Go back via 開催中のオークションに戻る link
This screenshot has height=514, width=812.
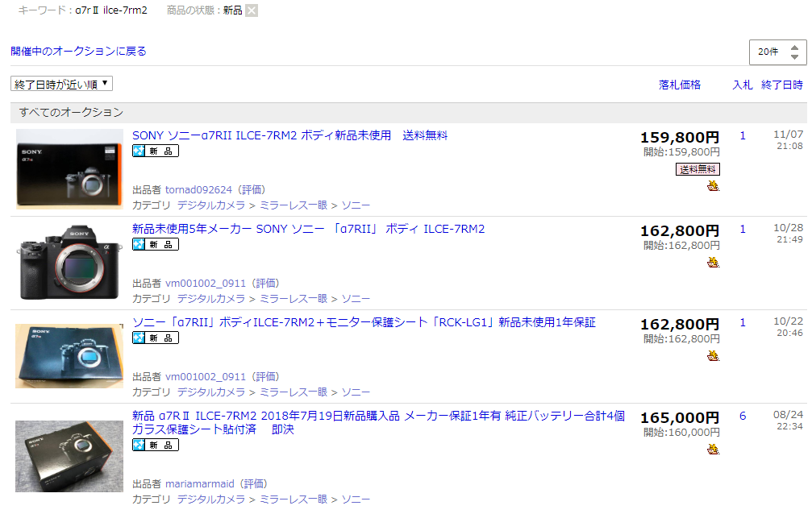78,52
